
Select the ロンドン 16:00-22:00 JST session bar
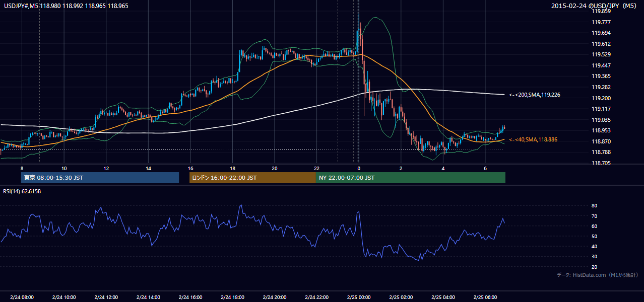click(x=252, y=178)
